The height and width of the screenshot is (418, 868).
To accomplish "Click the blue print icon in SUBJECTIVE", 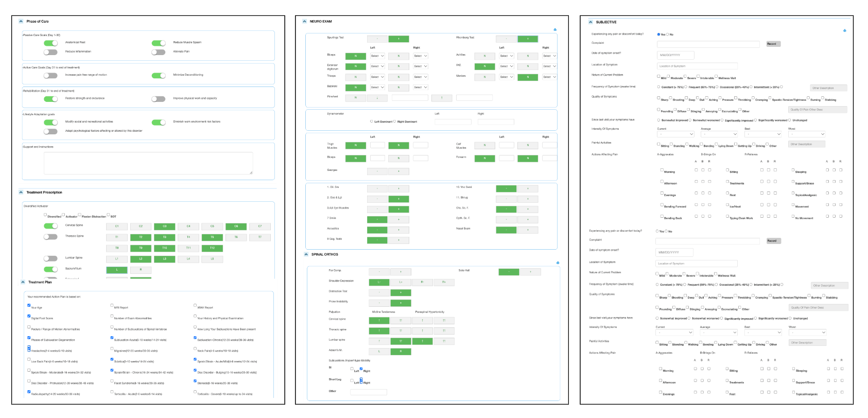I will 844,31.
